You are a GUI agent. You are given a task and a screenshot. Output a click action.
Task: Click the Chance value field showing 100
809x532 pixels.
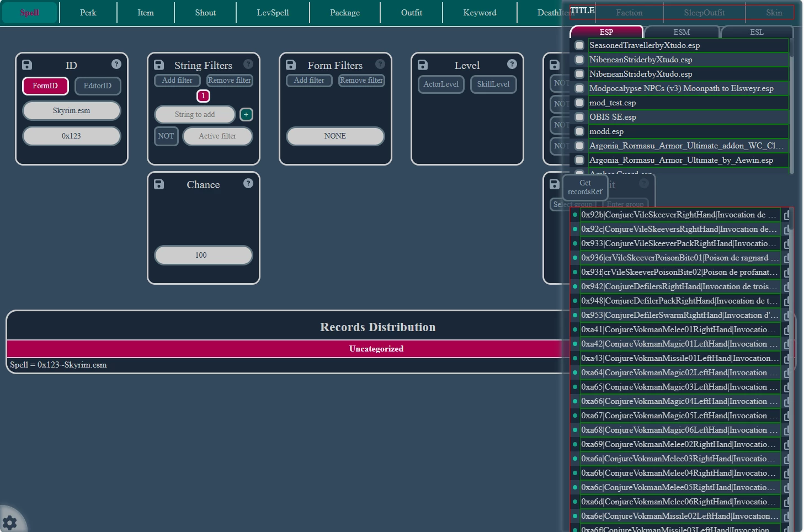coord(204,255)
